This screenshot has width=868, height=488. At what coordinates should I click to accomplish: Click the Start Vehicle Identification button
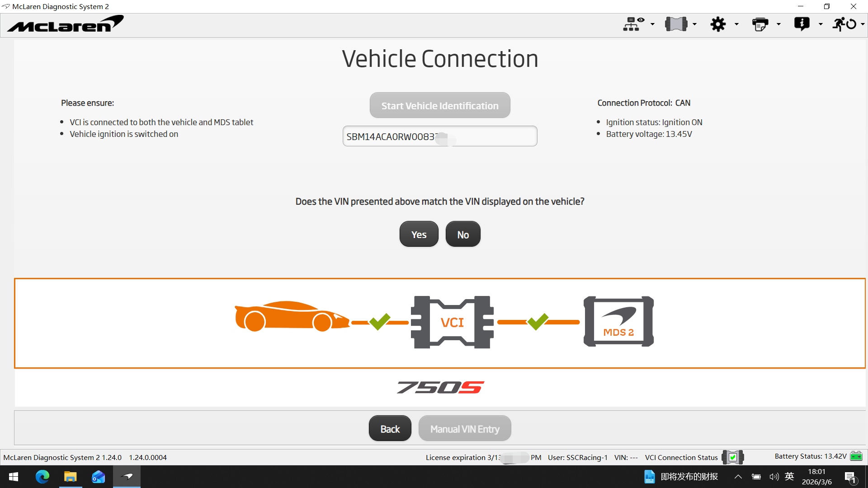click(440, 105)
